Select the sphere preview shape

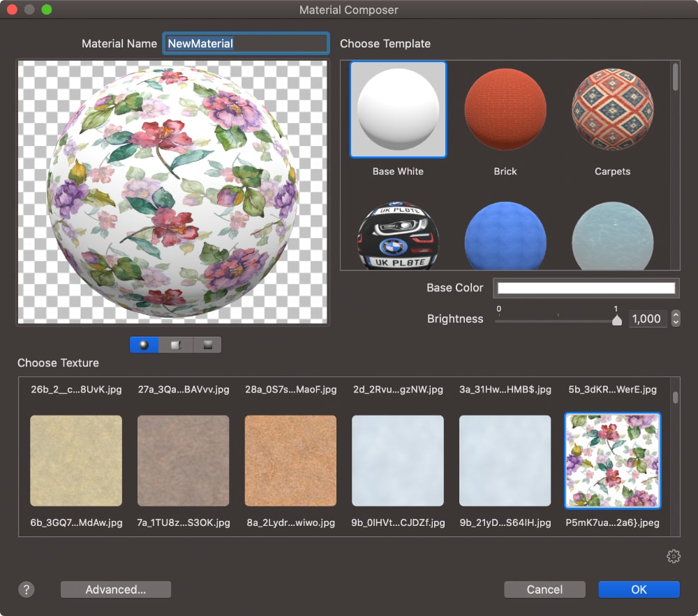(x=144, y=344)
